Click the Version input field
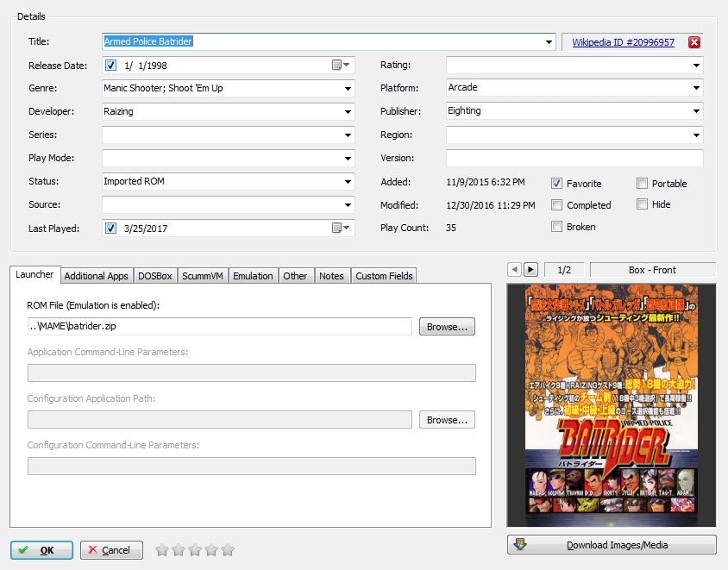 (x=574, y=159)
